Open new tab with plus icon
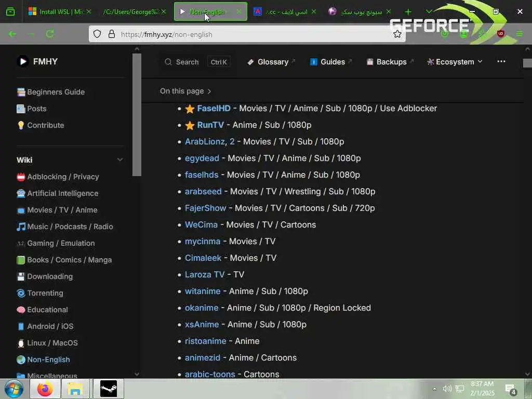532x399 pixels. pos(408,12)
